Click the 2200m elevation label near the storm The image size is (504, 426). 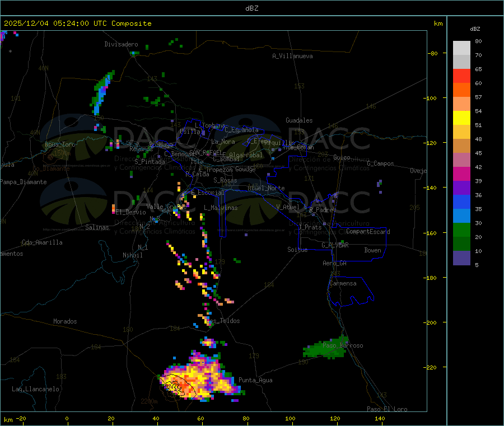tap(149, 401)
